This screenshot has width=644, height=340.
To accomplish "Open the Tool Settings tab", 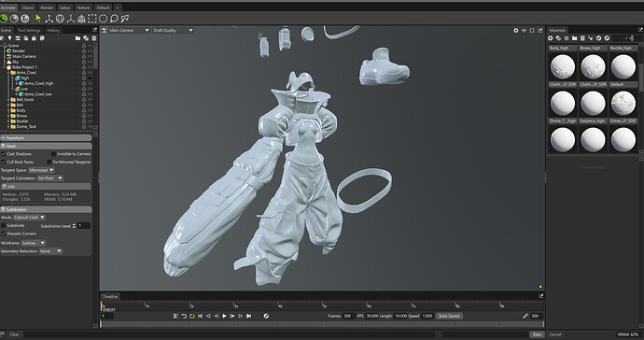I will tap(29, 31).
